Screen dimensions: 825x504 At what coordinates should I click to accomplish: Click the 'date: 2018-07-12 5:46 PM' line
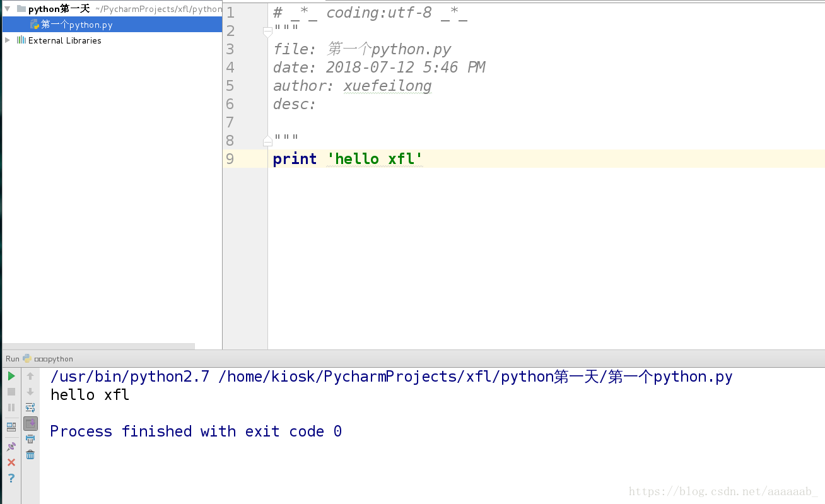pyautogui.click(x=379, y=67)
